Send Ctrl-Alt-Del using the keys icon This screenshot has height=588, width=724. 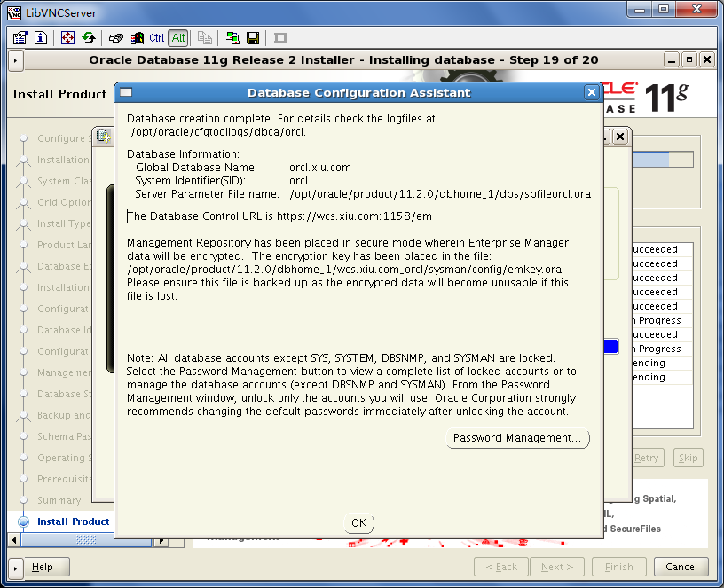coord(115,38)
